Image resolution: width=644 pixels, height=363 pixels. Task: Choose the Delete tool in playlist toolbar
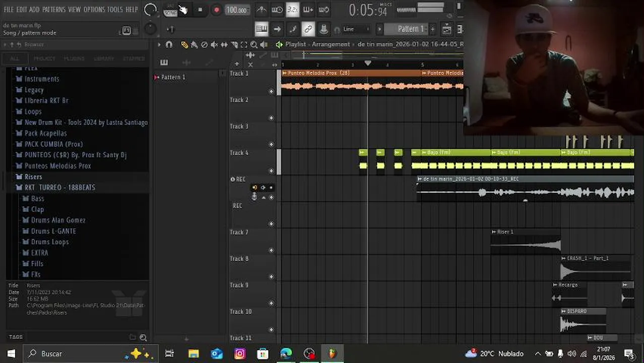coord(204,45)
